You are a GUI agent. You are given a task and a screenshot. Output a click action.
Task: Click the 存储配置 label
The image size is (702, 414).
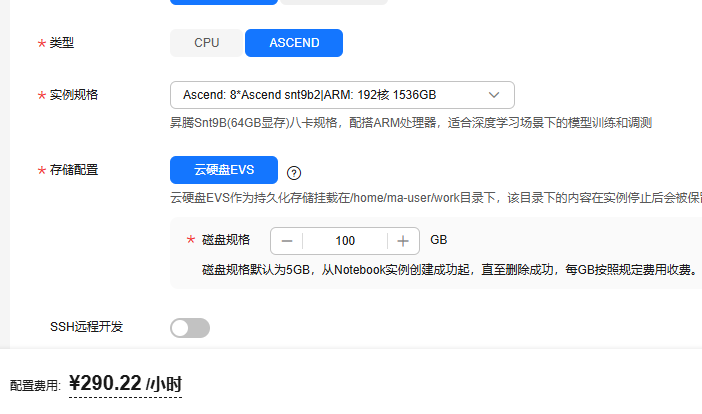coord(74,170)
